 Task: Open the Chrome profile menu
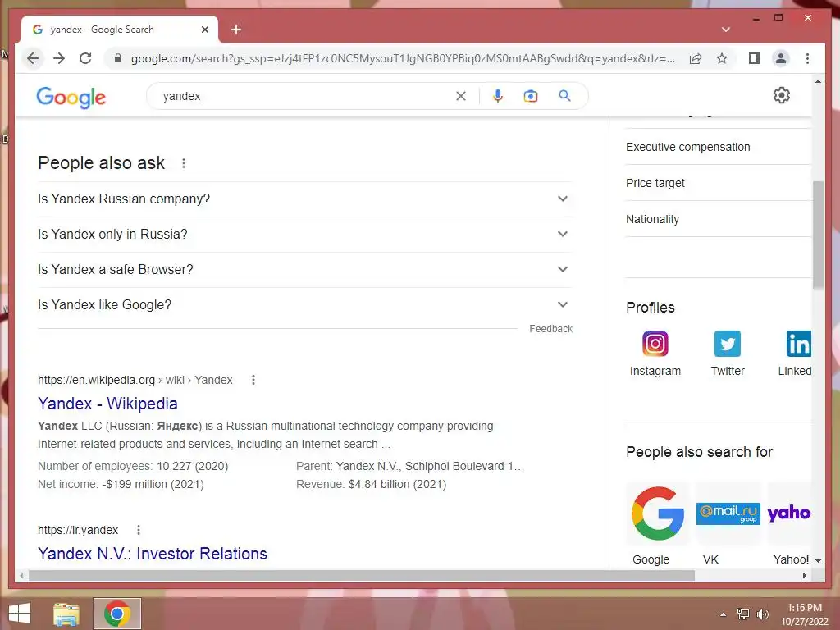(781, 58)
